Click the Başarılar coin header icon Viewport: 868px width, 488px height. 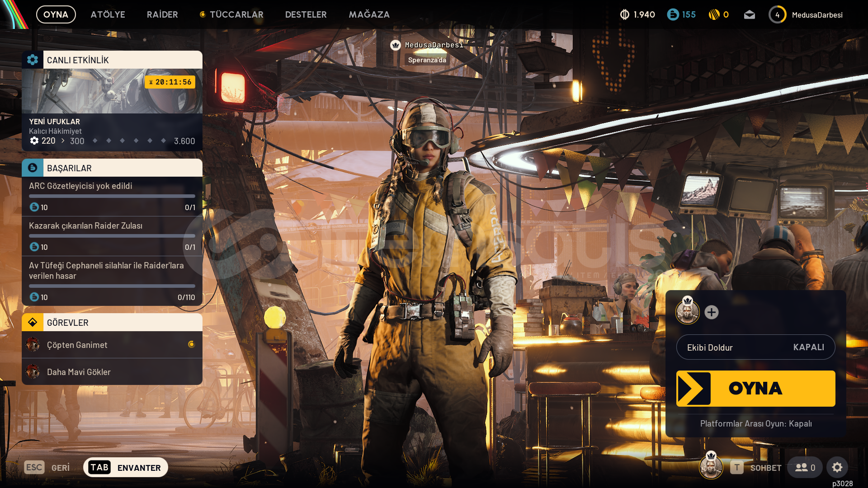click(x=33, y=168)
